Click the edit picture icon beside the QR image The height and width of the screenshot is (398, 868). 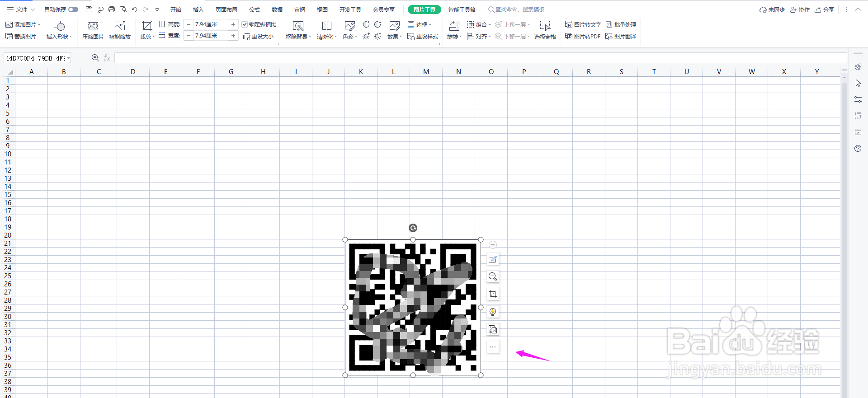tap(493, 259)
